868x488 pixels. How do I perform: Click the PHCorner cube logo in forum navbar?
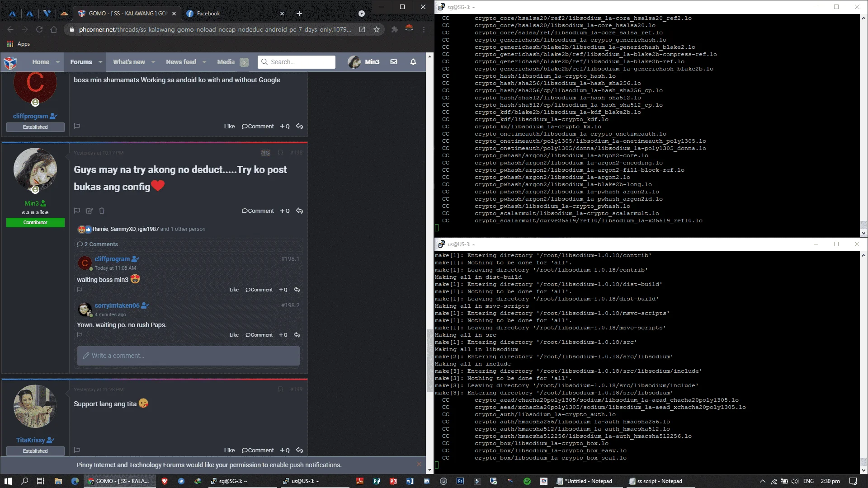pyautogui.click(x=10, y=62)
